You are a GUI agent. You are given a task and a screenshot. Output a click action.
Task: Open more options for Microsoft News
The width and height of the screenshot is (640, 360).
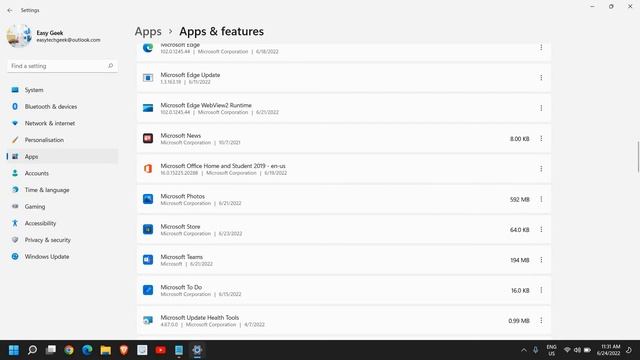[541, 139]
